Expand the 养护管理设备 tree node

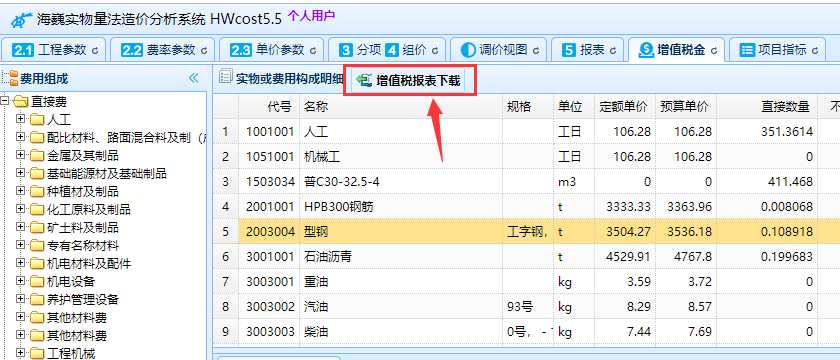tap(21, 299)
